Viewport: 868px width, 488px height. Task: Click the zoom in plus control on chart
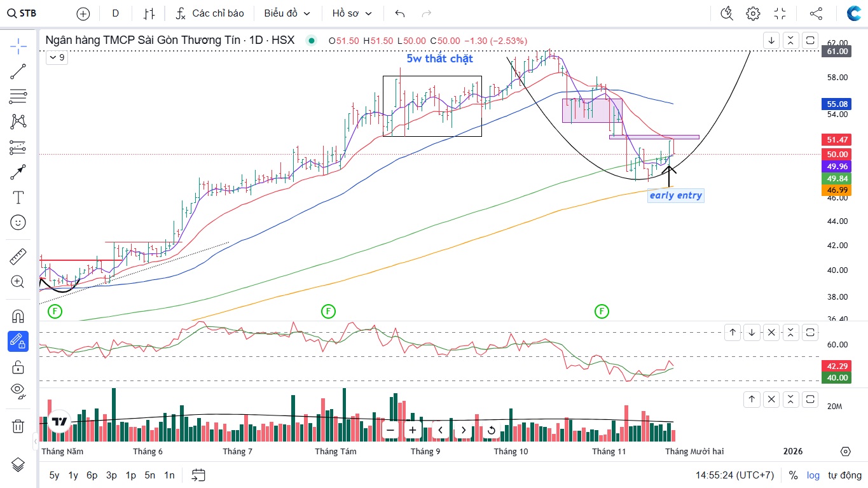413,430
